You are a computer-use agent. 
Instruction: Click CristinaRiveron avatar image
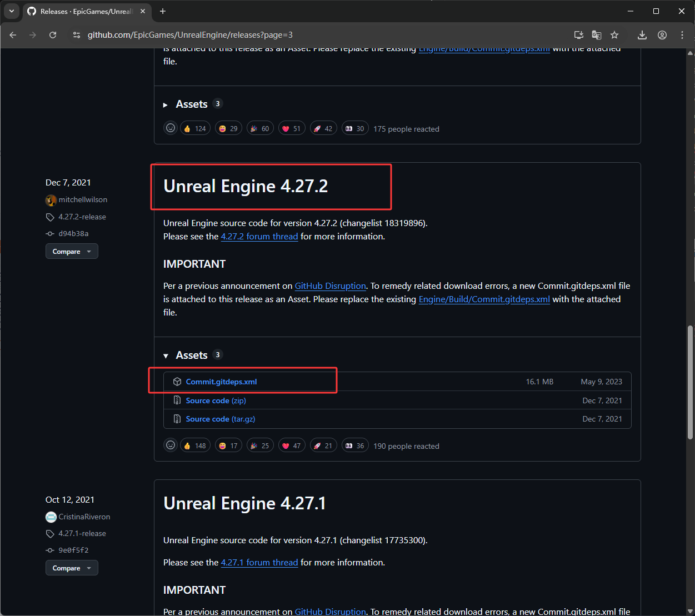pos(51,517)
